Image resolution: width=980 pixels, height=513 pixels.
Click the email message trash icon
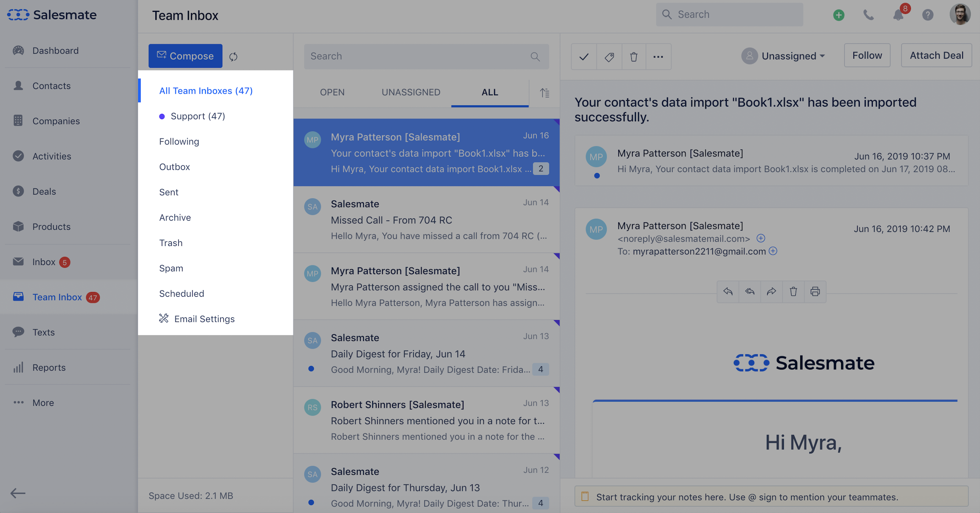pyautogui.click(x=793, y=292)
